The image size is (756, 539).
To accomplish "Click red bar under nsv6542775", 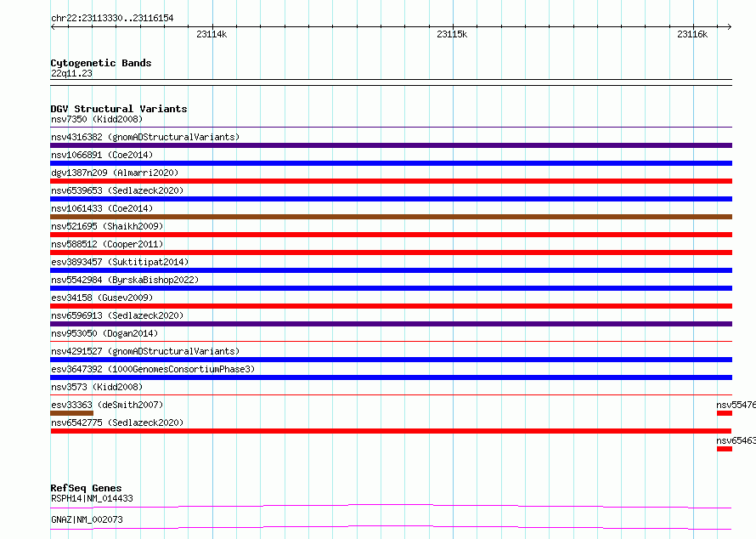I will [391, 431].
